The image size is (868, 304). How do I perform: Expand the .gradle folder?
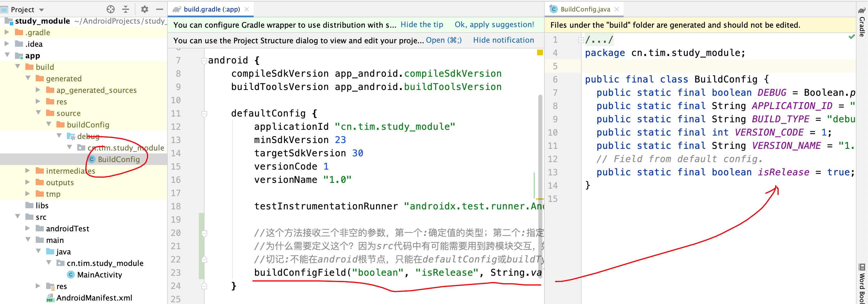7,32
